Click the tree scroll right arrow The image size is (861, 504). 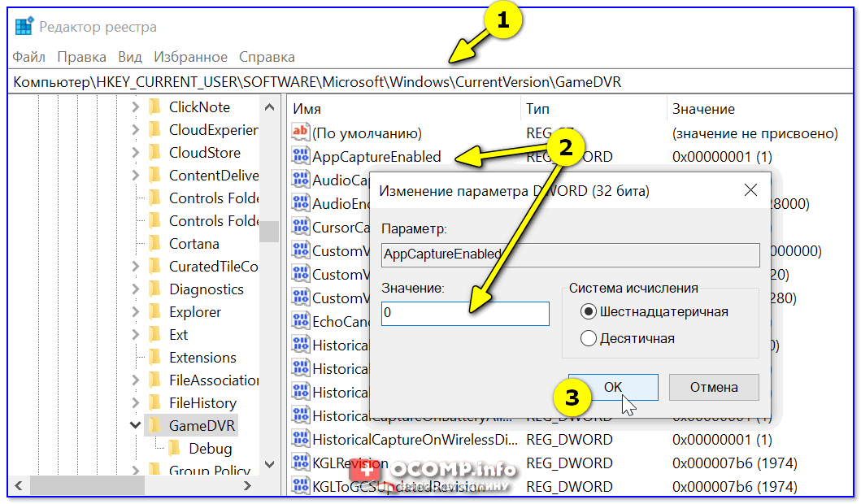pos(247,486)
